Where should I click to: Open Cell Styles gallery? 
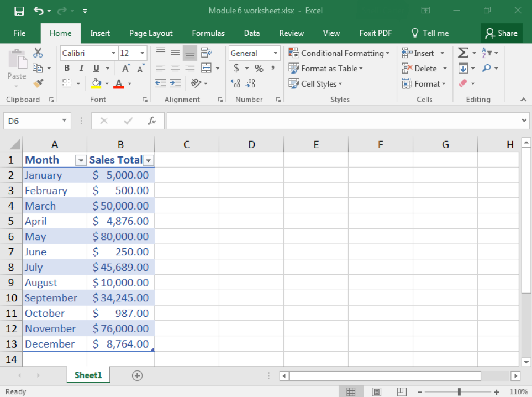[x=315, y=83]
